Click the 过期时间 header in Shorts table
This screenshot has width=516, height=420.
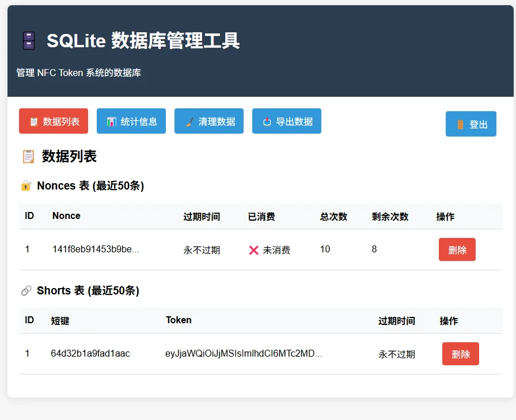pos(397,320)
